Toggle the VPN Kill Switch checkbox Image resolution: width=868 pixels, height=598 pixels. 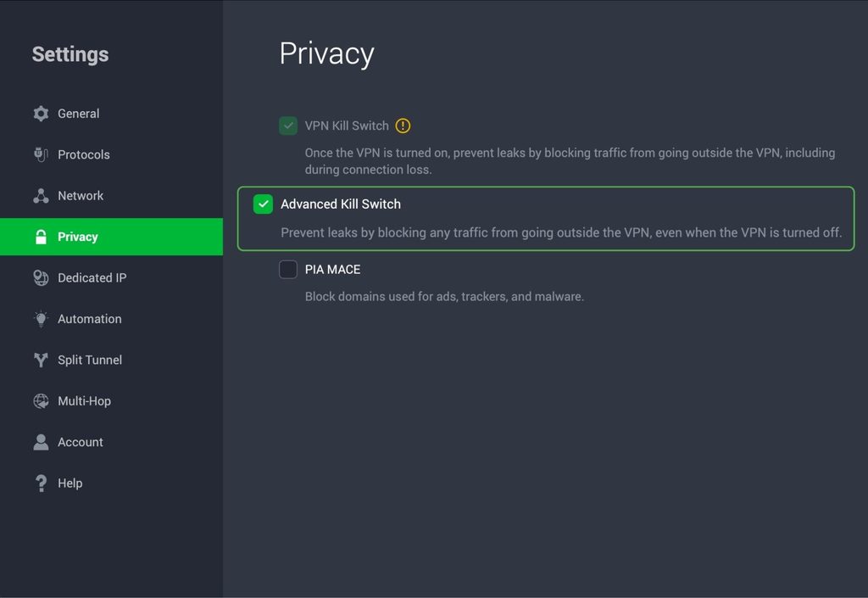point(288,126)
